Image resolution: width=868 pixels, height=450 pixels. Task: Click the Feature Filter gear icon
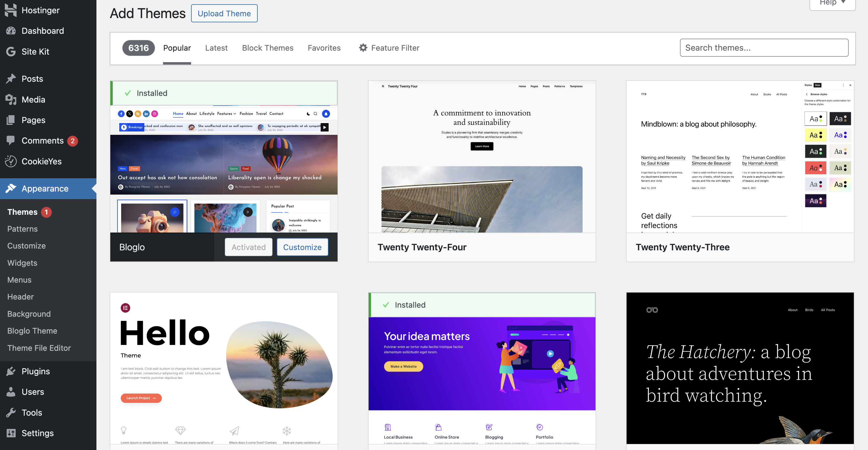click(x=363, y=48)
